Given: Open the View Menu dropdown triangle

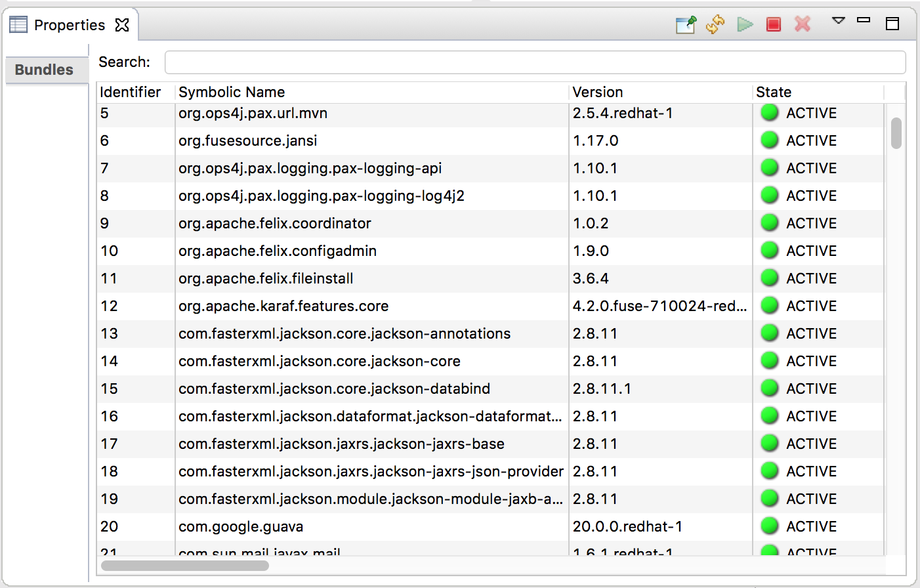Looking at the screenshot, I should [838, 21].
